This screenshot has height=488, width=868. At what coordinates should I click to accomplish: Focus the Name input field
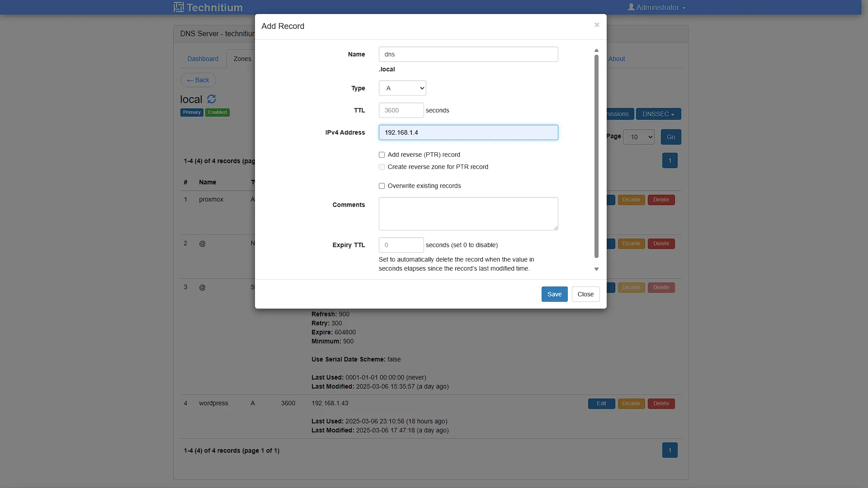[x=468, y=54]
